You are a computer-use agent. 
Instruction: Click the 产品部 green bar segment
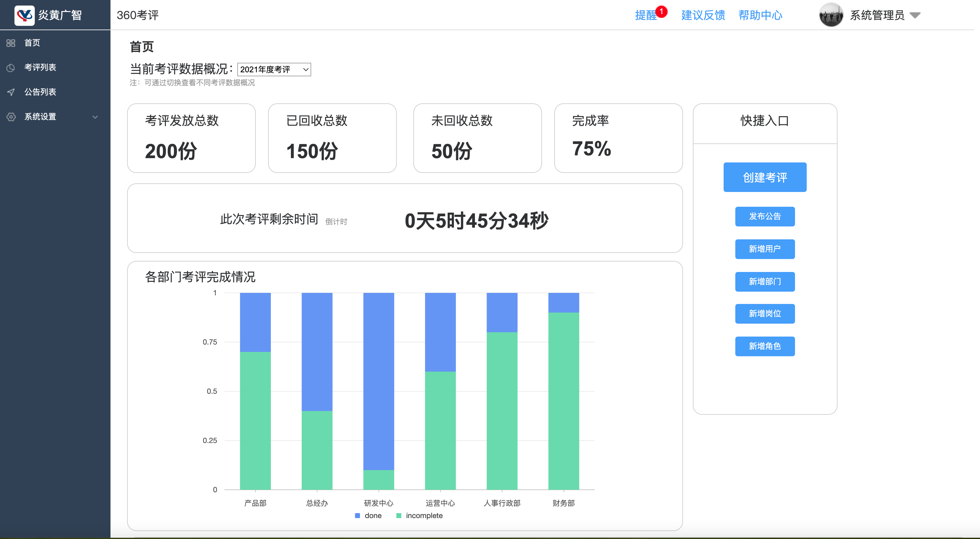[255, 421]
